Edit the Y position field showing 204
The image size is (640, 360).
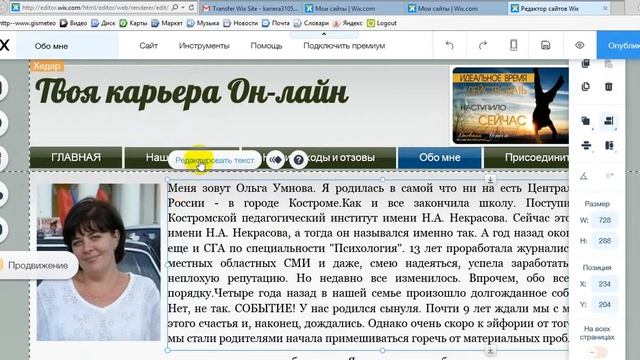(604, 304)
